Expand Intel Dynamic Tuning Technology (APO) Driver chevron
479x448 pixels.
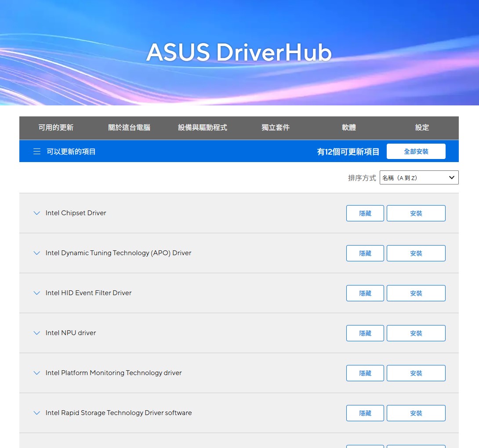tap(36, 253)
